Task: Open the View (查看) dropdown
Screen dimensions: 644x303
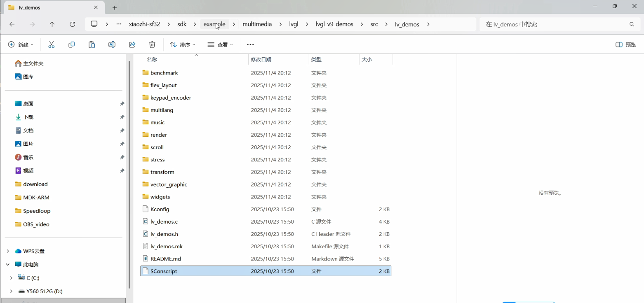Action: pyautogui.click(x=220, y=44)
